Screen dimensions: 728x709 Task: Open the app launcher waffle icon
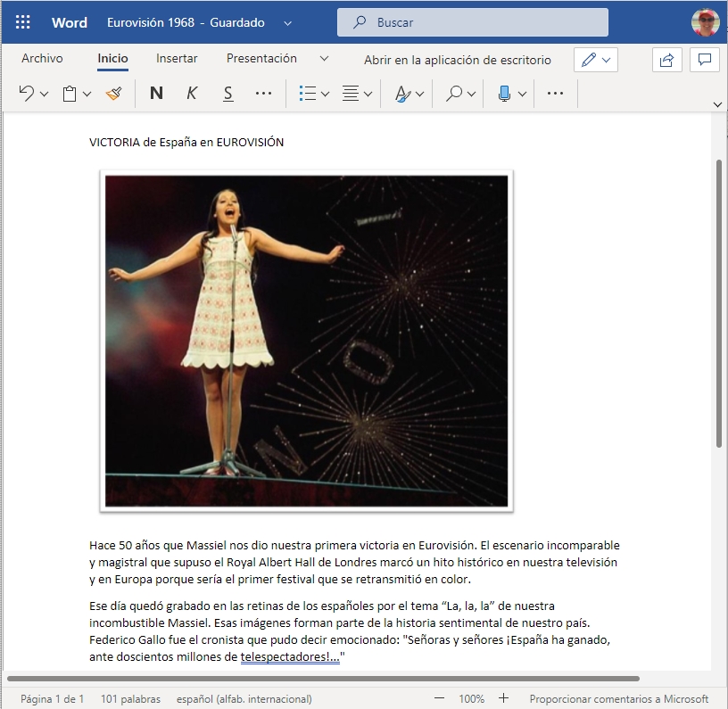(23, 22)
